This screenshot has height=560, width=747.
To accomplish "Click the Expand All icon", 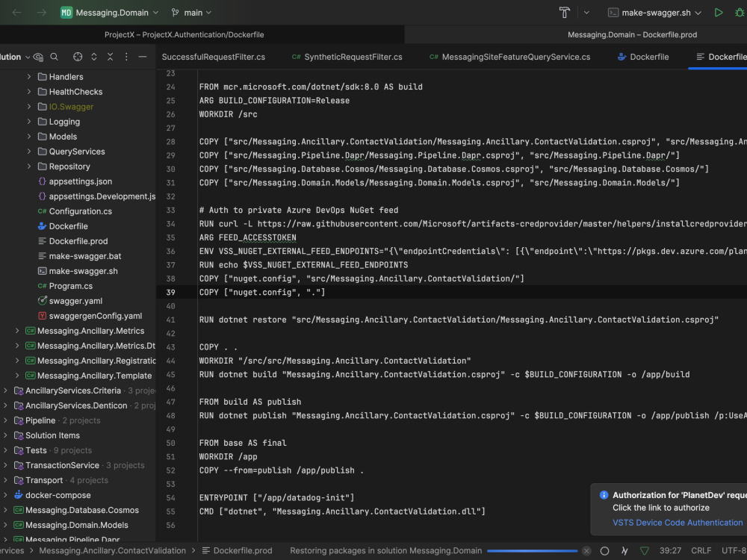I will 94,57.
